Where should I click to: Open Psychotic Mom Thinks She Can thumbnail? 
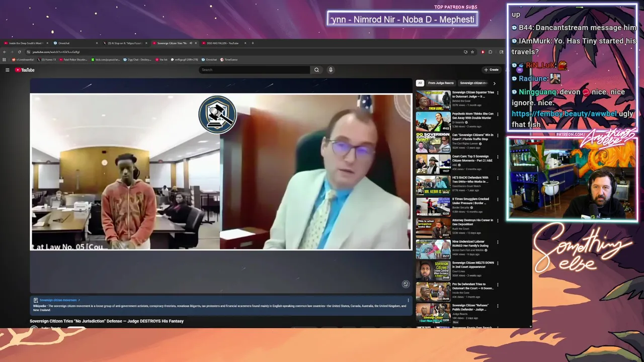coord(433,122)
